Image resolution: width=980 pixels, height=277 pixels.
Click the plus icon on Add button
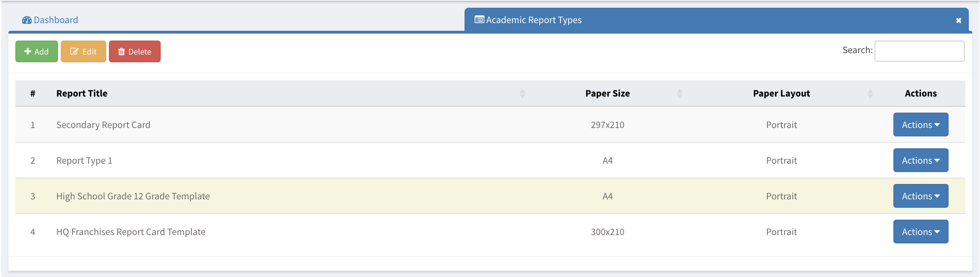(x=28, y=51)
